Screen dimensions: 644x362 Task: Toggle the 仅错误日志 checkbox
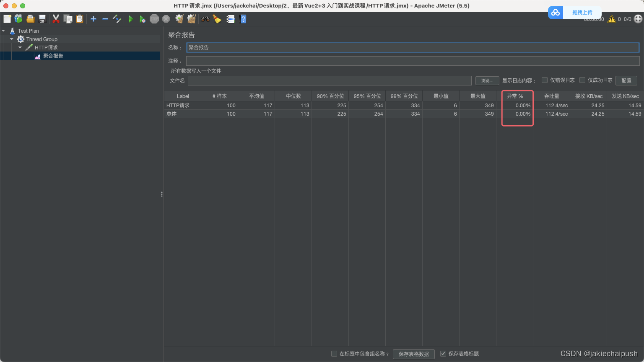click(545, 80)
